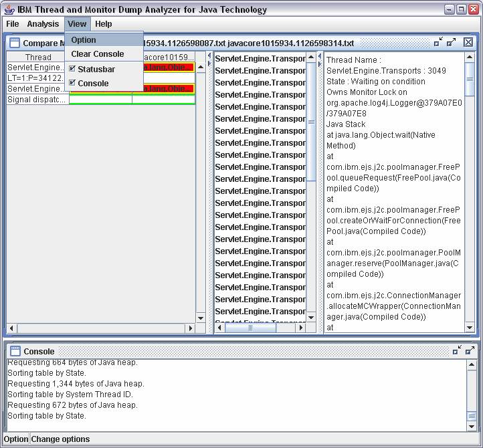
Task: Select the LT=1:P=34122 thread row
Action: point(37,78)
